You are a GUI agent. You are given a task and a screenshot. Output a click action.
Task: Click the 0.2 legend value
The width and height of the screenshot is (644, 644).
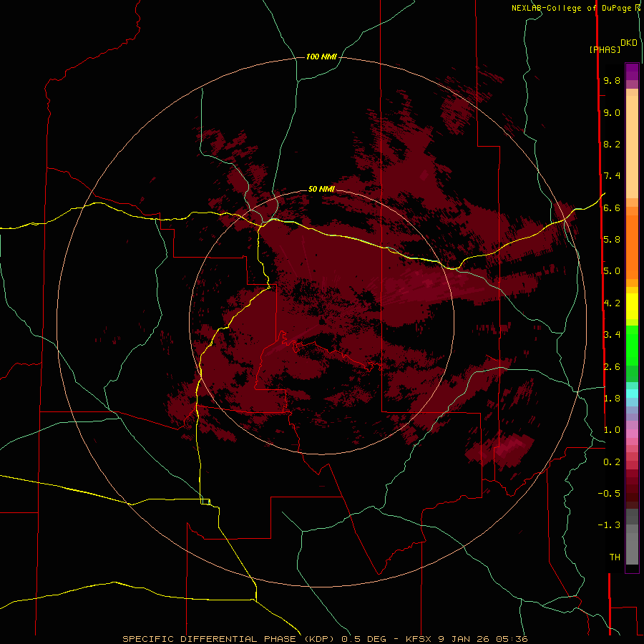tap(612, 462)
